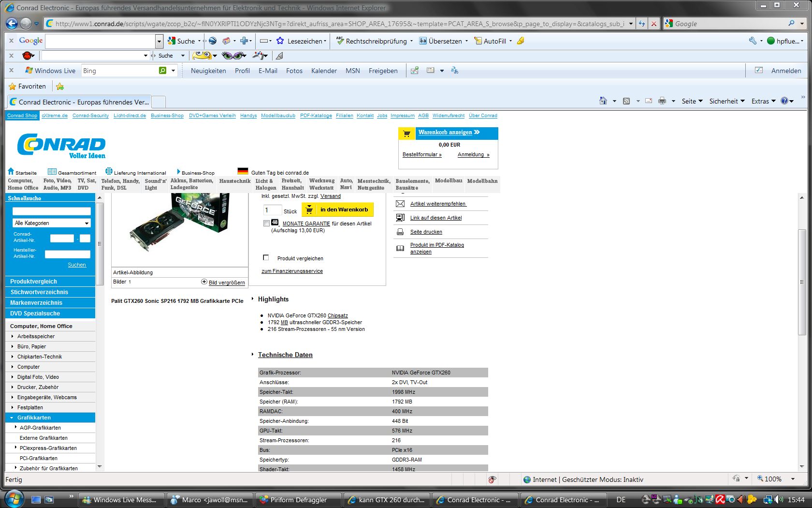Click the Übersetzen translate button

pos(440,41)
